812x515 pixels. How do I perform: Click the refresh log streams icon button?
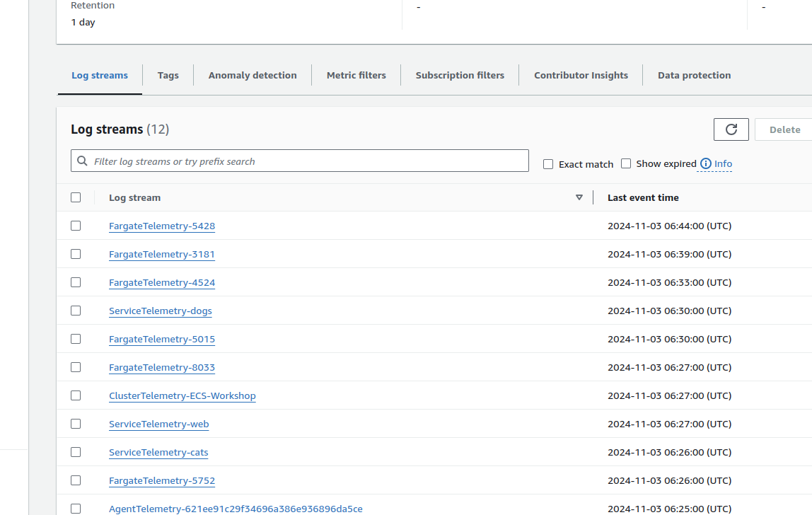(731, 129)
